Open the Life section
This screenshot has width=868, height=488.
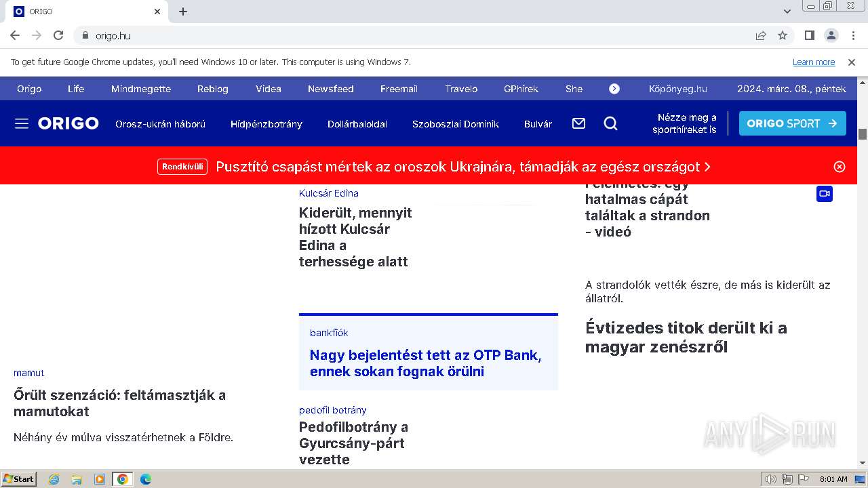pyautogui.click(x=76, y=89)
